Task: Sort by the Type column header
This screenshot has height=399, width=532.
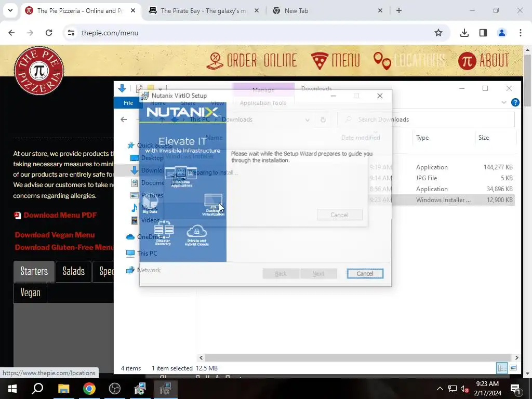Action: point(422,137)
